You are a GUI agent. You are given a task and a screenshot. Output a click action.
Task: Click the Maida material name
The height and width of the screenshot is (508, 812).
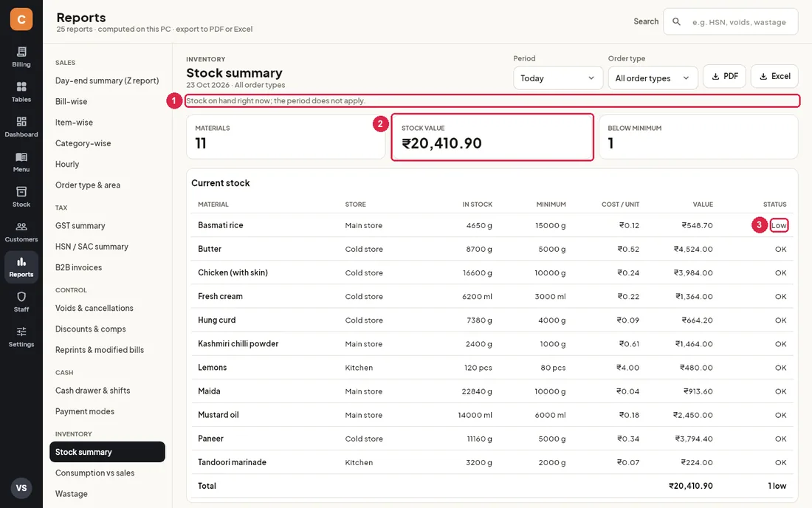pyautogui.click(x=209, y=391)
